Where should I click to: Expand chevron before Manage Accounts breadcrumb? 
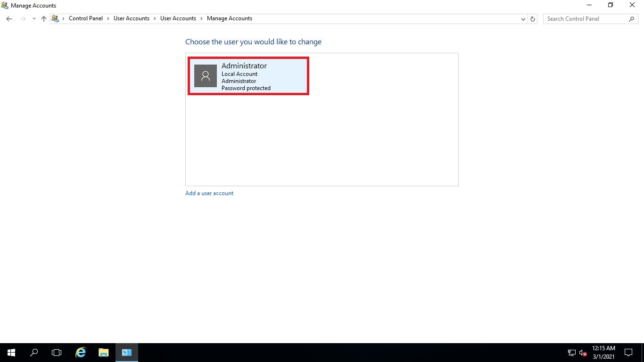coord(201,18)
